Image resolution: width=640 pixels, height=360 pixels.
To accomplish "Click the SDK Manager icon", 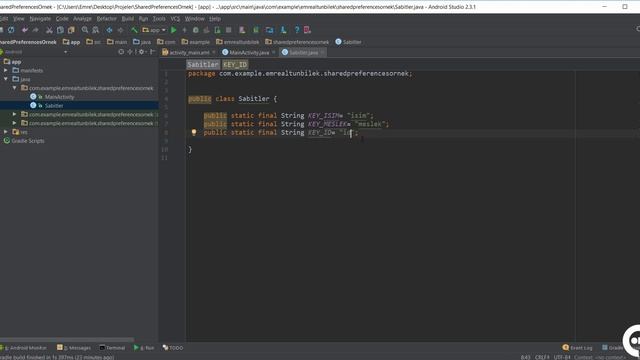I will coord(283,30).
